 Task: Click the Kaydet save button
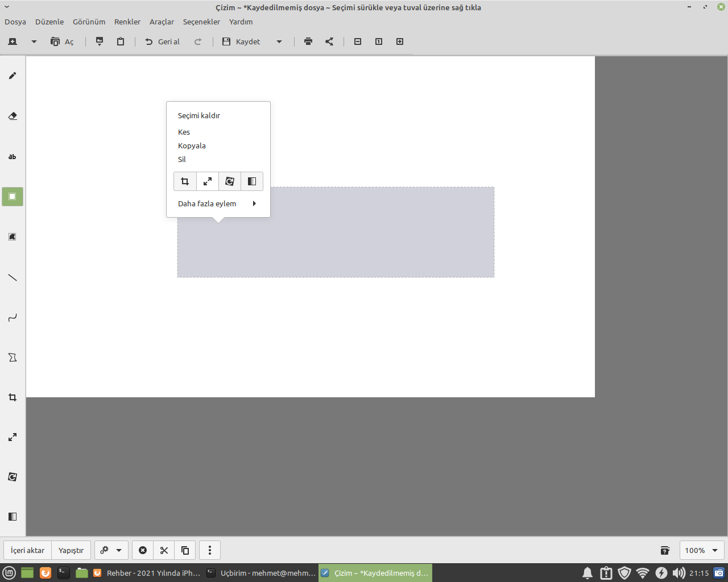241,41
